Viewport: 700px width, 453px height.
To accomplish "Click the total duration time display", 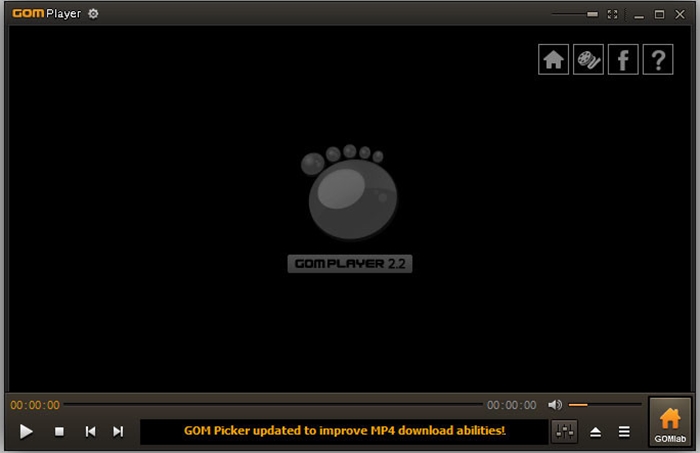I will pyautogui.click(x=512, y=405).
